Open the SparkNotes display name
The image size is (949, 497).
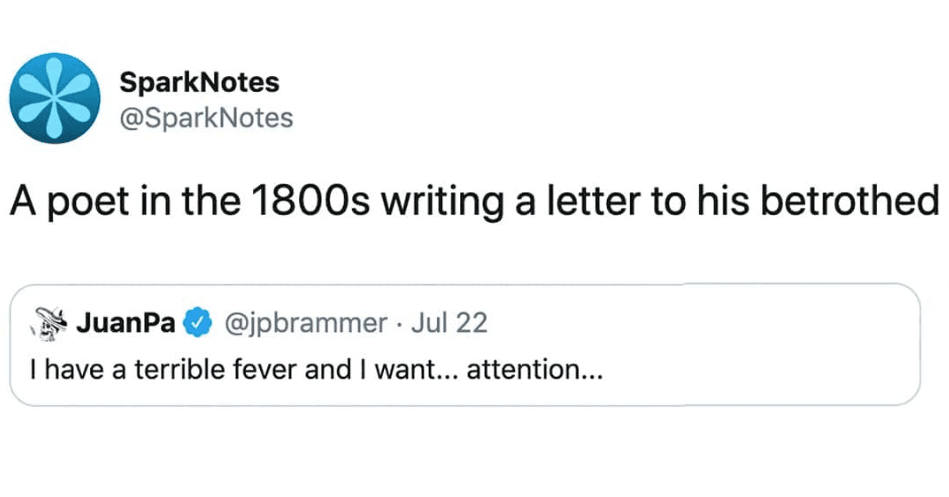point(198,81)
